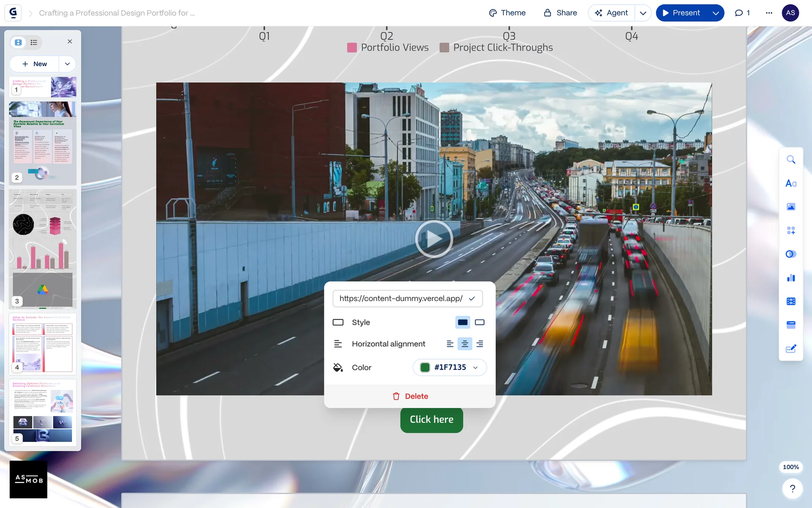Expand Present options dropdown
Viewport: 812px width, 508px height.
(716, 13)
